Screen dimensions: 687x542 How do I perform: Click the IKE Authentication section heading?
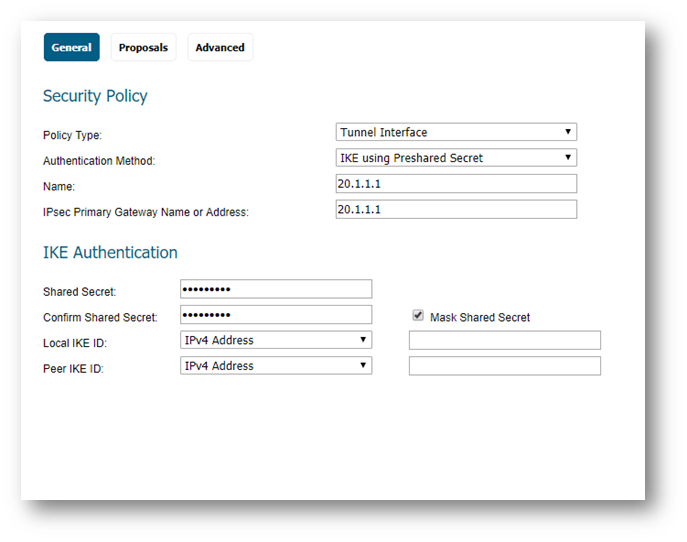point(110,253)
